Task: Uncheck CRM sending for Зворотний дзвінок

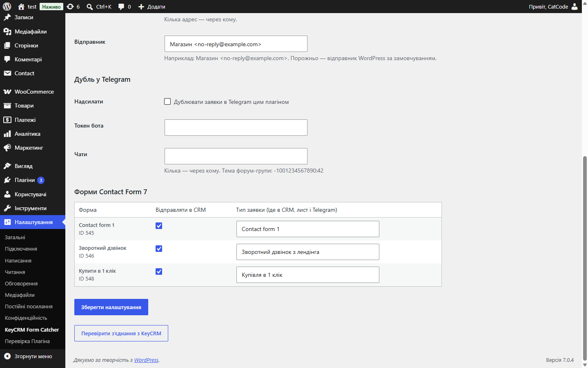Action: point(159,249)
